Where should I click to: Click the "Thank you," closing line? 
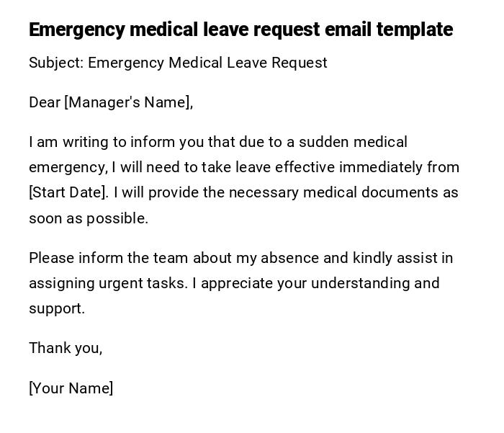point(66,348)
